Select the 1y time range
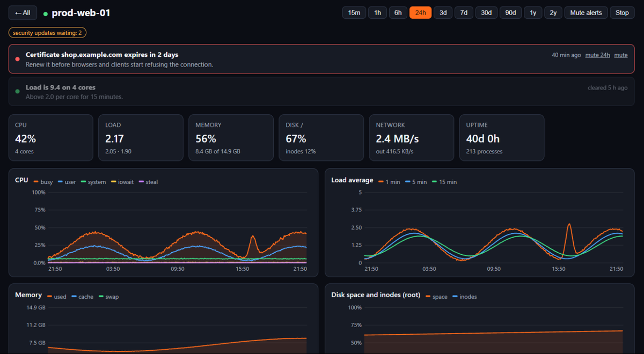The width and height of the screenshot is (644, 354). pyautogui.click(x=533, y=12)
